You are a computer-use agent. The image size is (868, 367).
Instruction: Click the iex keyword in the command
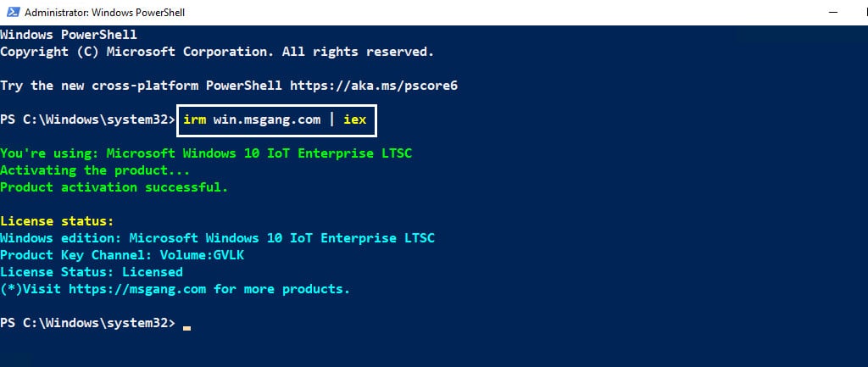pos(355,120)
